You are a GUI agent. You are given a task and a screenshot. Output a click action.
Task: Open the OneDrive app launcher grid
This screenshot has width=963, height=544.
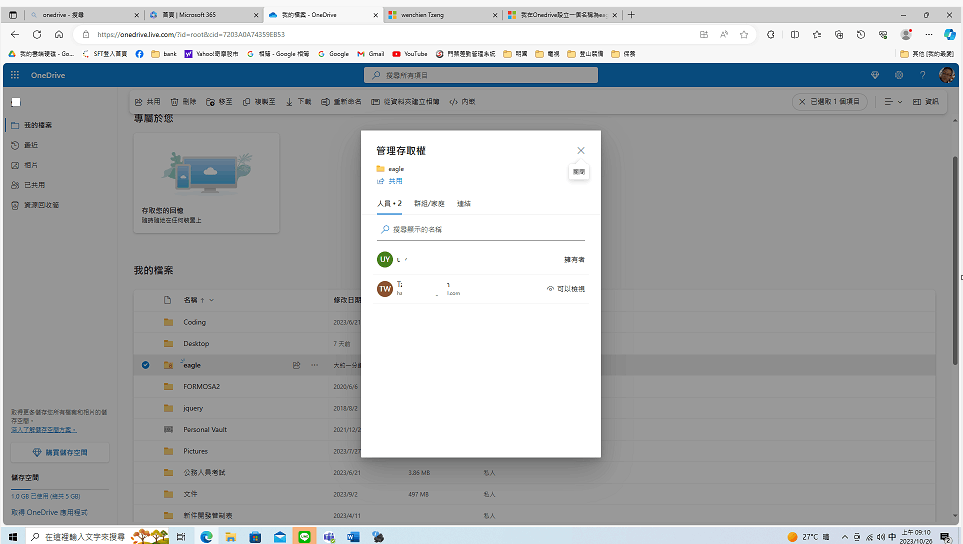15,75
